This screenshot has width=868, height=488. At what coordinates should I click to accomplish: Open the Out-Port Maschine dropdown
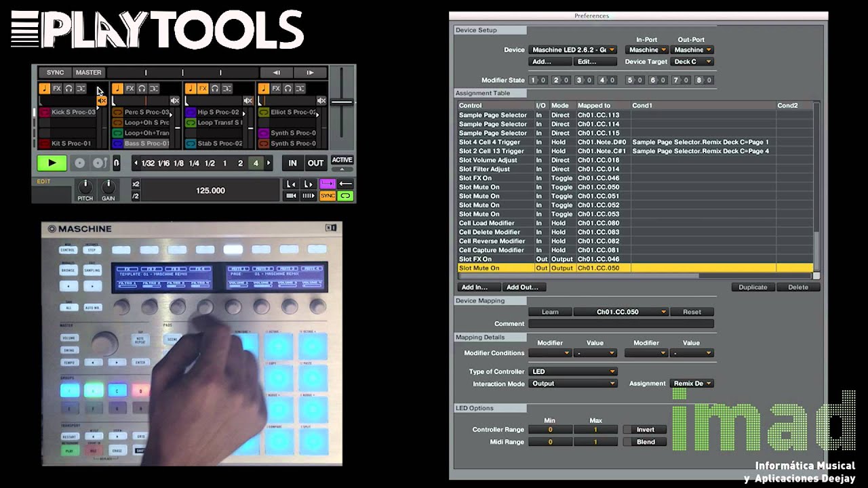(x=693, y=49)
